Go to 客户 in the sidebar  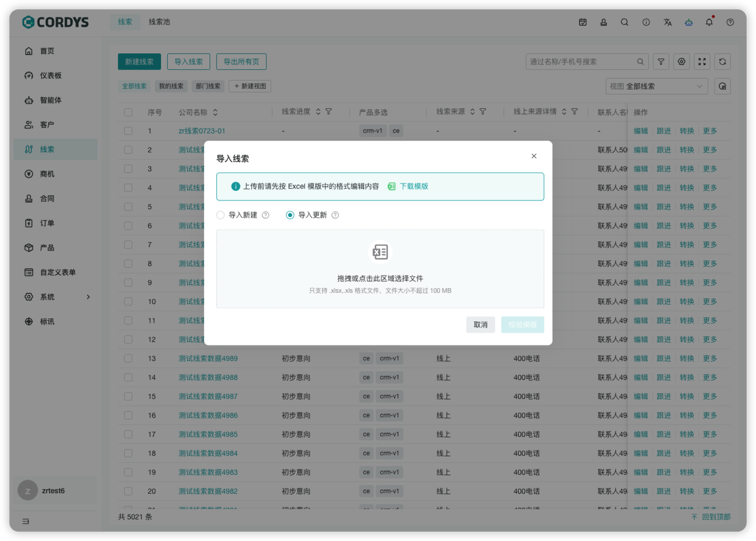point(55,125)
